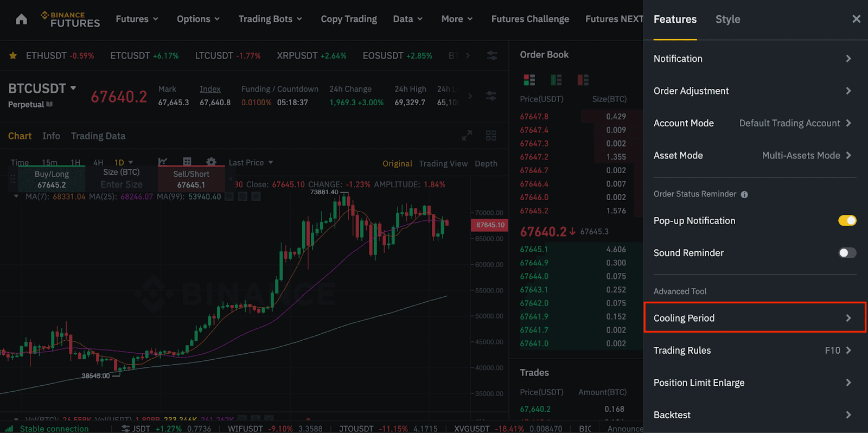Open the MA indicator settings icon
Viewport: 868px width, 433px height.
click(x=242, y=196)
